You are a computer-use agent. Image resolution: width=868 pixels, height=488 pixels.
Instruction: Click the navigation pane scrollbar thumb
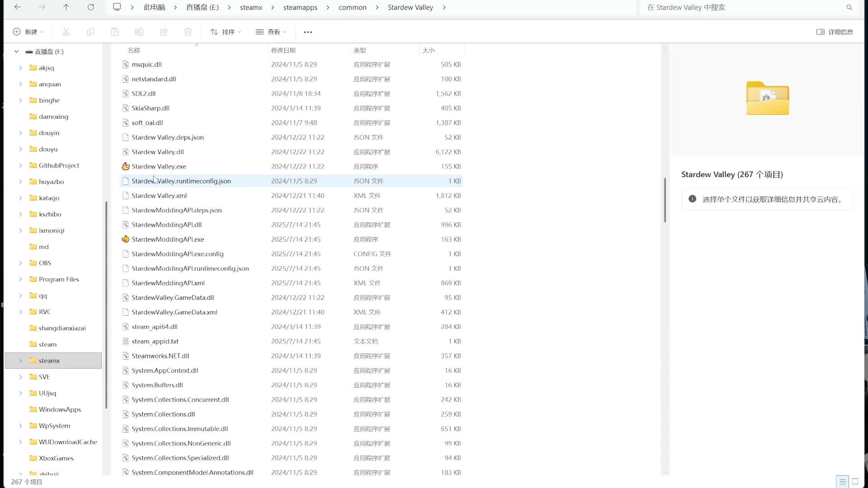(x=106, y=305)
